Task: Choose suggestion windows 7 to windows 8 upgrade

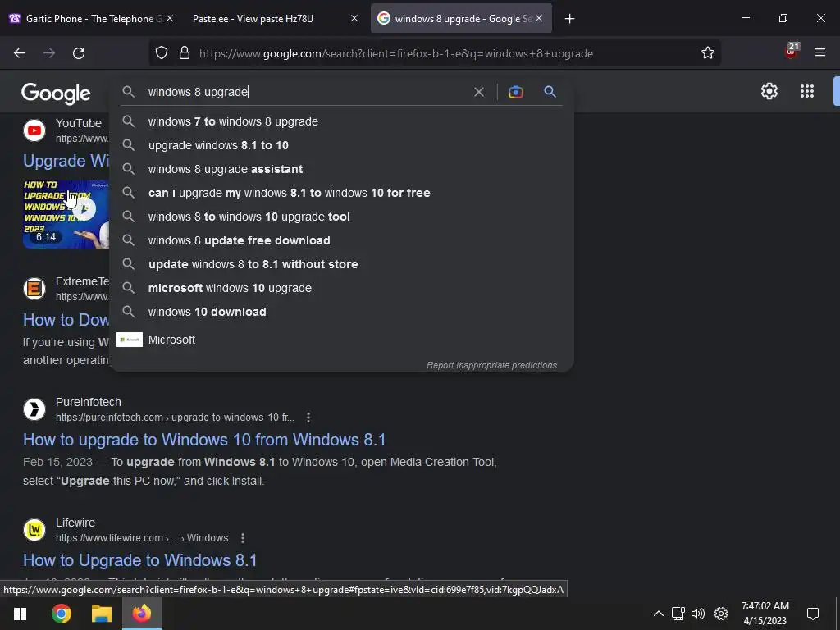Action: [x=341, y=121]
